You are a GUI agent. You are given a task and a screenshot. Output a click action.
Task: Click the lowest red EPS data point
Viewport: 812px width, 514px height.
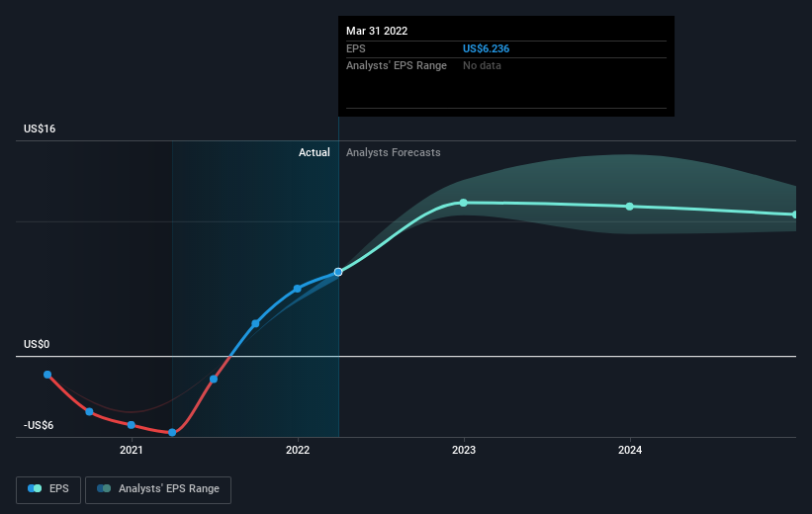point(172,432)
